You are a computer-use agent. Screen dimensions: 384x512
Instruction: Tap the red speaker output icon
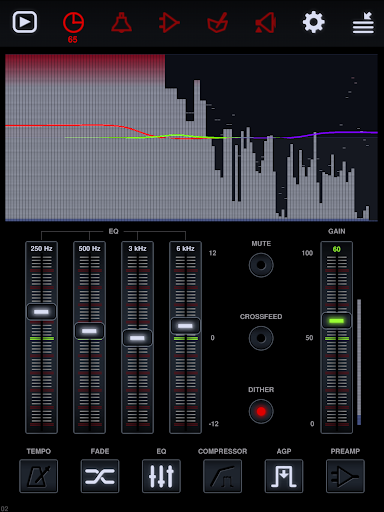266,23
